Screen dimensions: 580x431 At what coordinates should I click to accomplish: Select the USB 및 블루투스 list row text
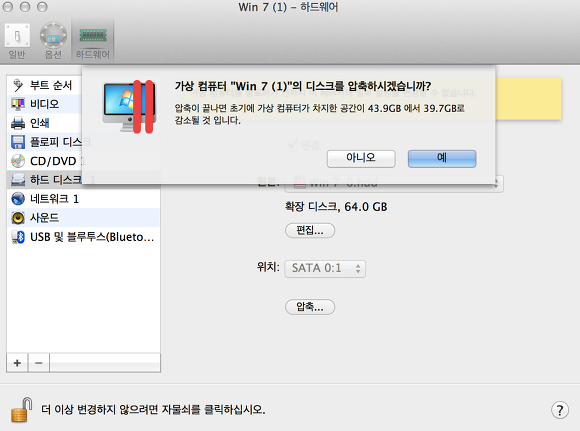92,237
